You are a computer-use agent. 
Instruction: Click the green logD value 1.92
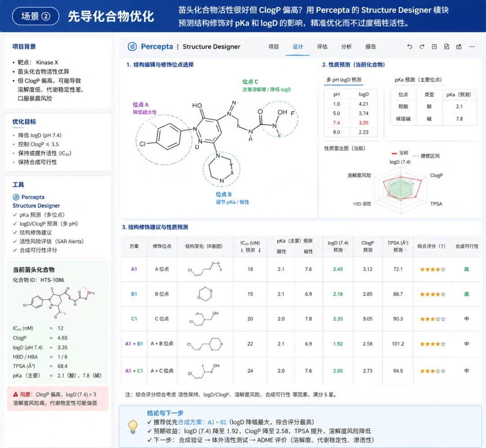(x=338, y=344)
